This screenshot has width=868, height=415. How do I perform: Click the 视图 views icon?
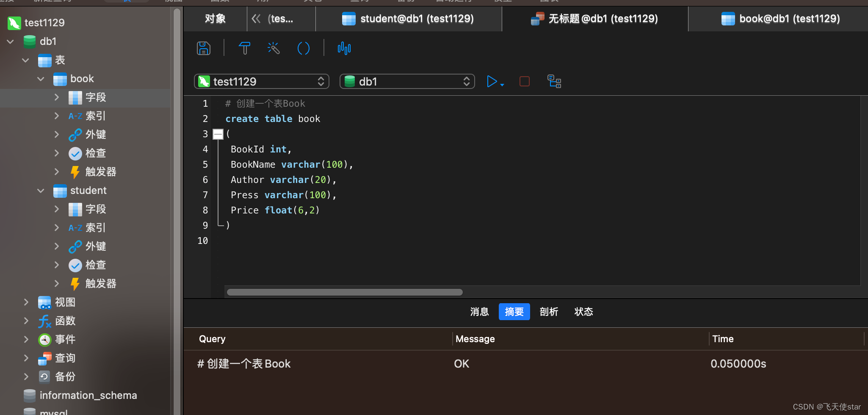pos(45,302)
